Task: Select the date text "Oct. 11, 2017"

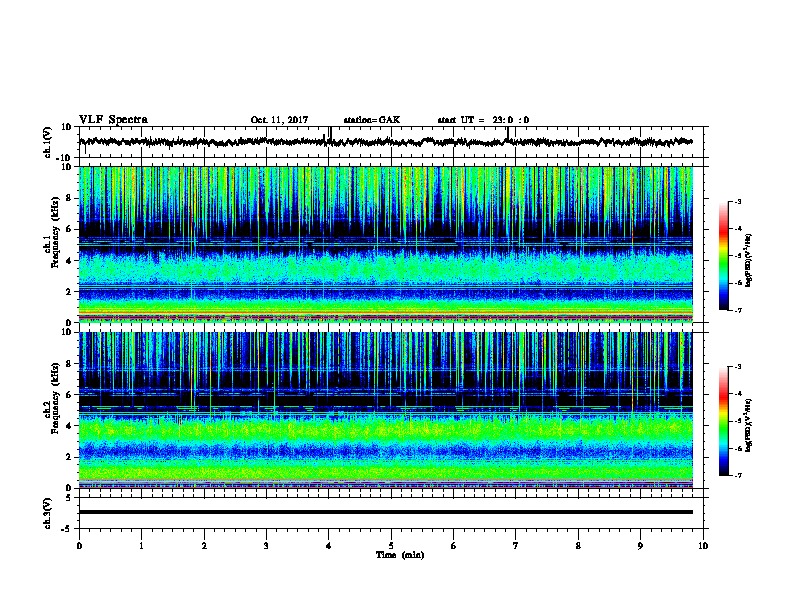Action: click(x=279, y=120)
